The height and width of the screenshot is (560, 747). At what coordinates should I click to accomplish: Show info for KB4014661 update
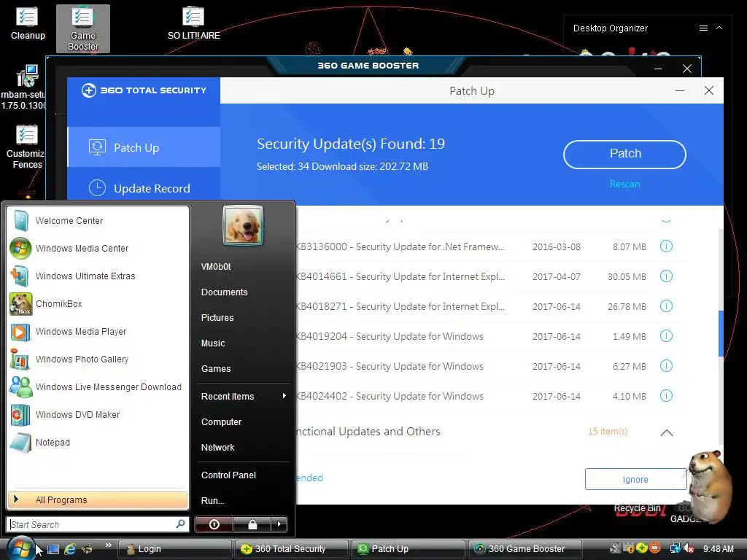coord(666,276)
